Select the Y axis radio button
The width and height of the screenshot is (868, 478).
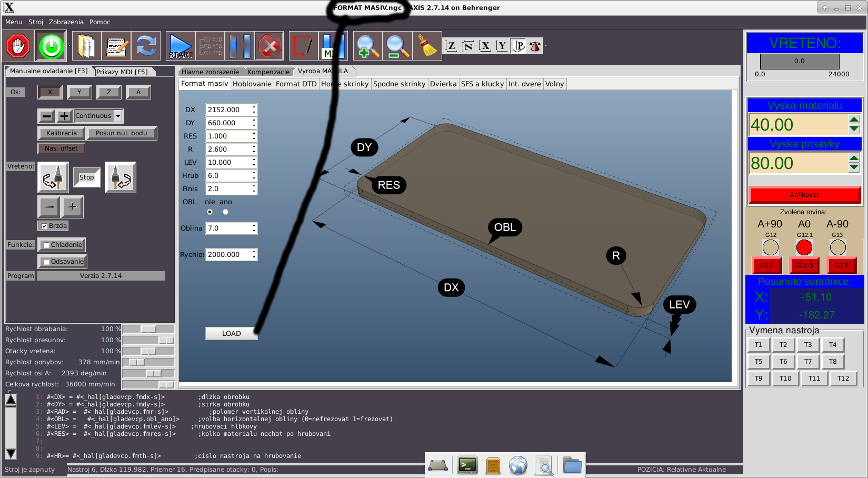[79, 92]
